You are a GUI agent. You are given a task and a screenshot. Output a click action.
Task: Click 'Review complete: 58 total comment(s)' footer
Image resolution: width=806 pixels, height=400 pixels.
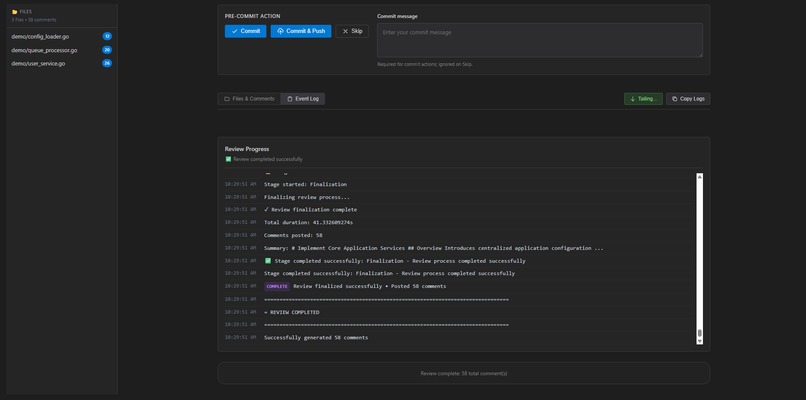(x=464, y=373)
